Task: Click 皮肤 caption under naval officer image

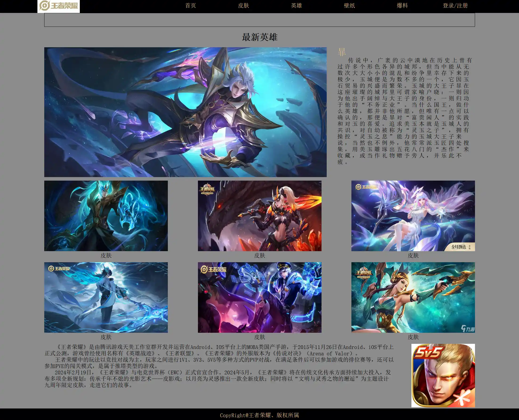Action: 260,337
